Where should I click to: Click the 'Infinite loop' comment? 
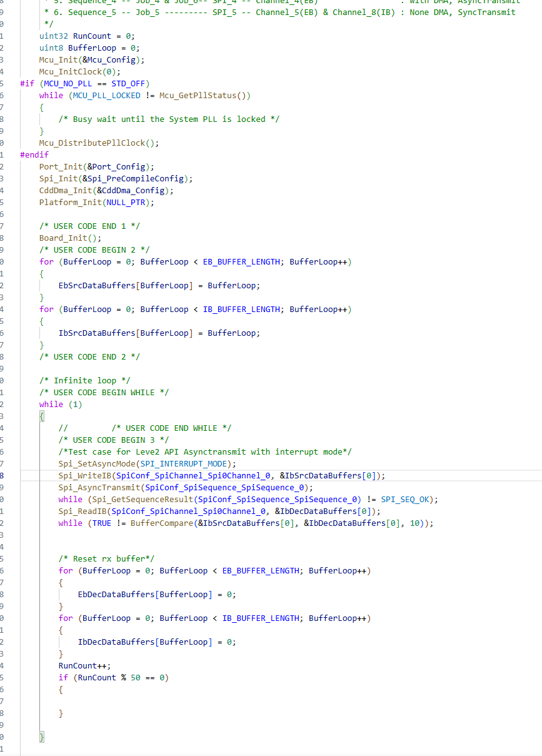84,380
